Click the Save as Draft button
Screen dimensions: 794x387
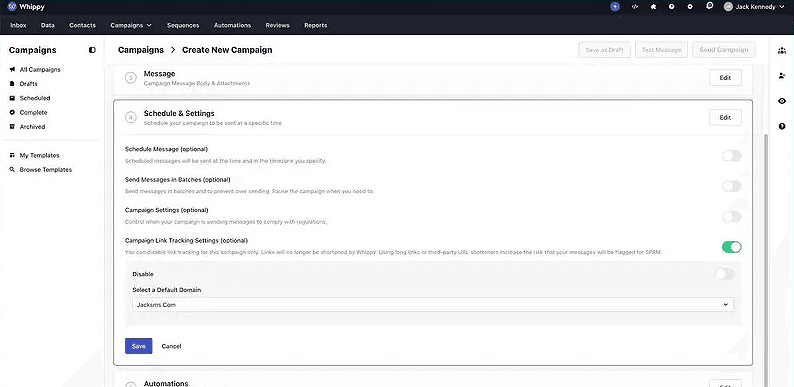[x=605, y=50]
